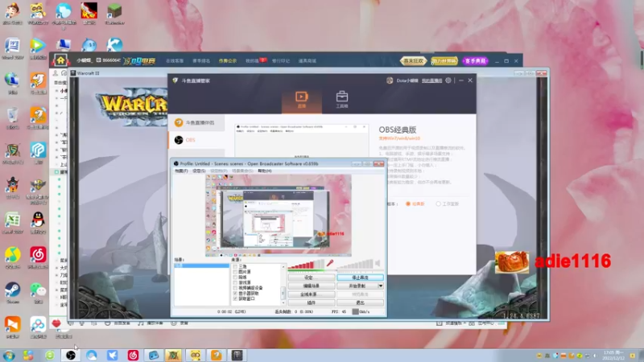644x362 pixels.
Task: Open the 文件(F) menu in OBS
Action: pyautogui.click(x=181, y=171)
